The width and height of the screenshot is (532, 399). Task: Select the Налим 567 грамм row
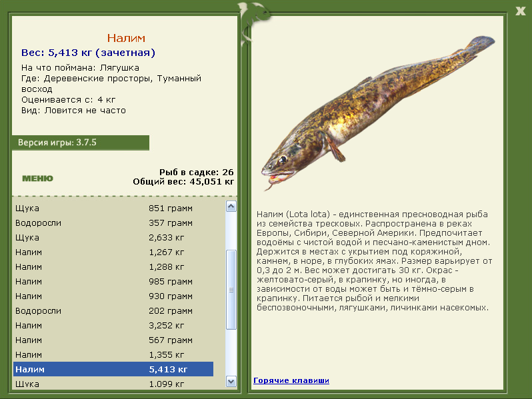click(x=113, y=340)
